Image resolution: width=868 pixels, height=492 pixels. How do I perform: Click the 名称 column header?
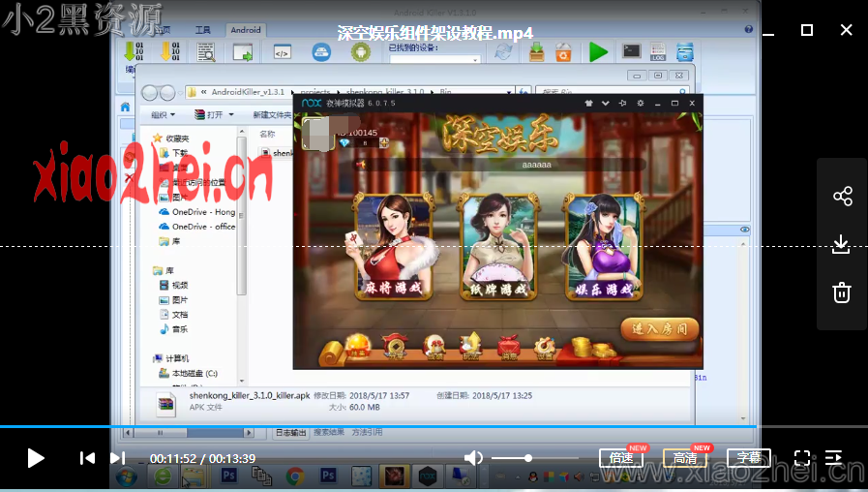click(267, 134)
